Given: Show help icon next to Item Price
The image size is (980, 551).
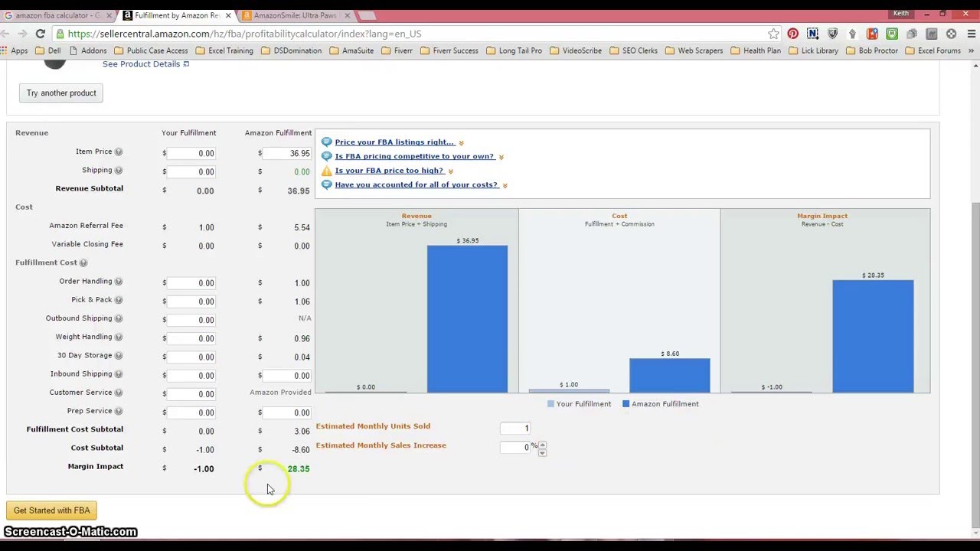Looking at the screenshot, I should click(119, 152).
